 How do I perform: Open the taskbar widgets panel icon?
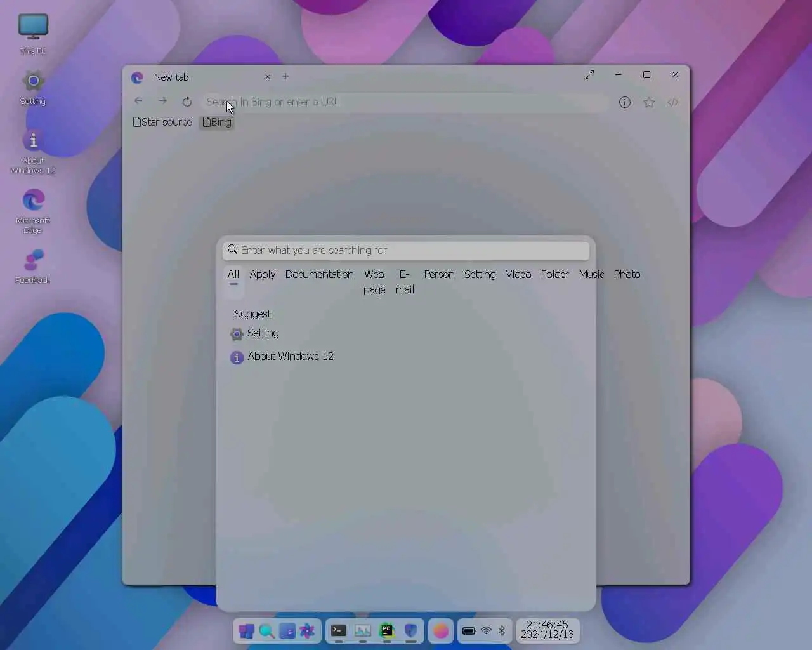pos(287,631)
